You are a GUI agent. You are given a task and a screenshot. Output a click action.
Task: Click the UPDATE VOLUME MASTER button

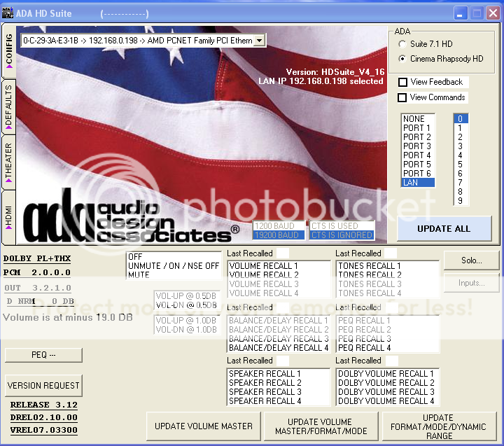pyautogui.click(x=203, y=426)
